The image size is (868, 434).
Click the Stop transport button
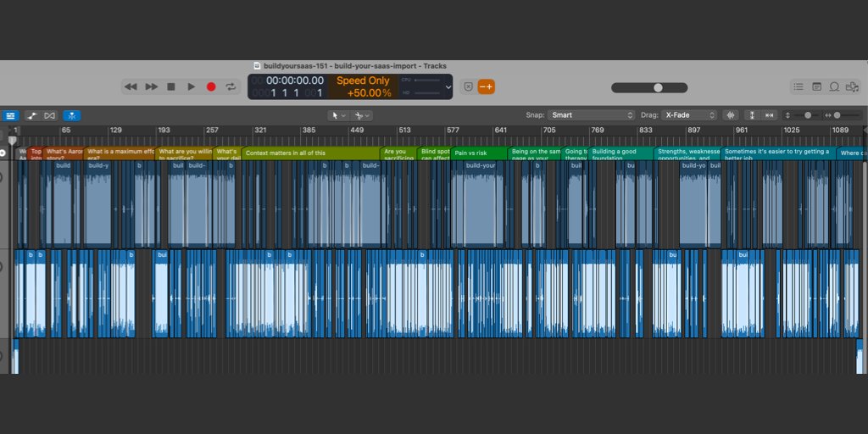tap(170, 86)
